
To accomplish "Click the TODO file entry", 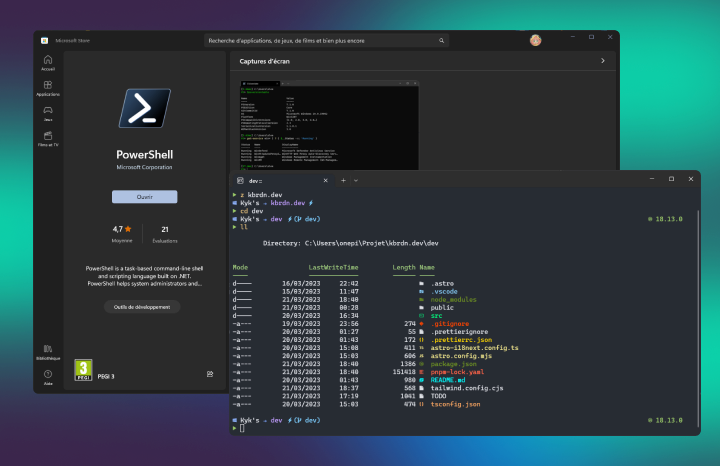I will coord(438,396).
